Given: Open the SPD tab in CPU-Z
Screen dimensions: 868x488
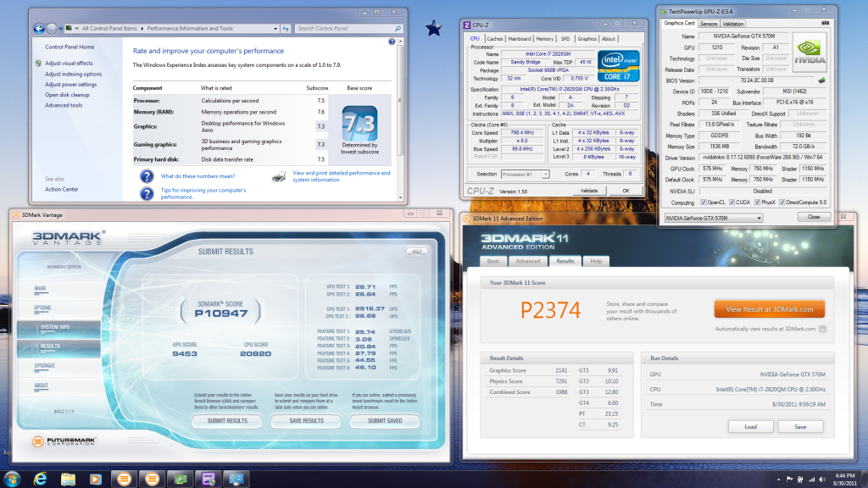Looking at the screenshot, I should (x=565, y=39).
